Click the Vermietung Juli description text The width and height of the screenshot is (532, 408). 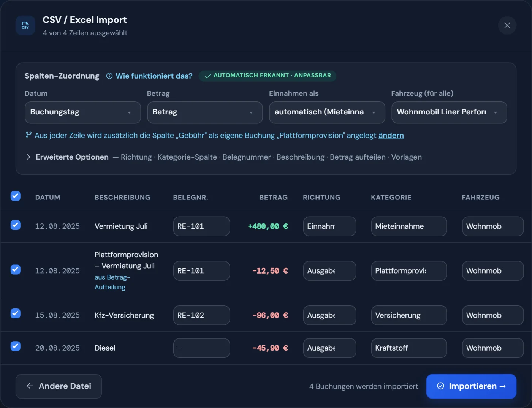pyautogui.click(x=121, y=226)
